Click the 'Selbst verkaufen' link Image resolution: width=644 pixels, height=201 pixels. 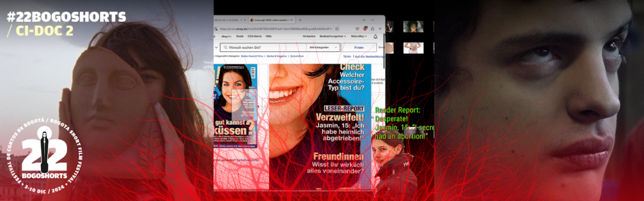pyautogui.click(x=248, y=160)
